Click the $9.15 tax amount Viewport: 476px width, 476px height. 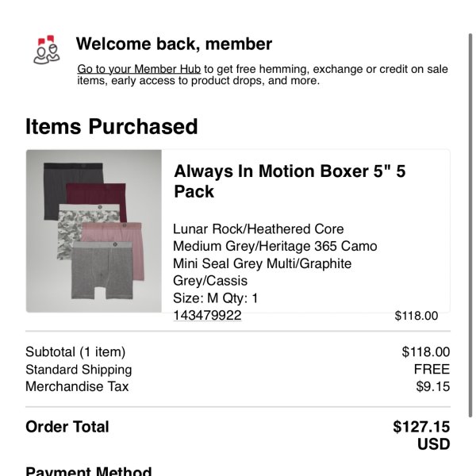(x=433, y=387)
